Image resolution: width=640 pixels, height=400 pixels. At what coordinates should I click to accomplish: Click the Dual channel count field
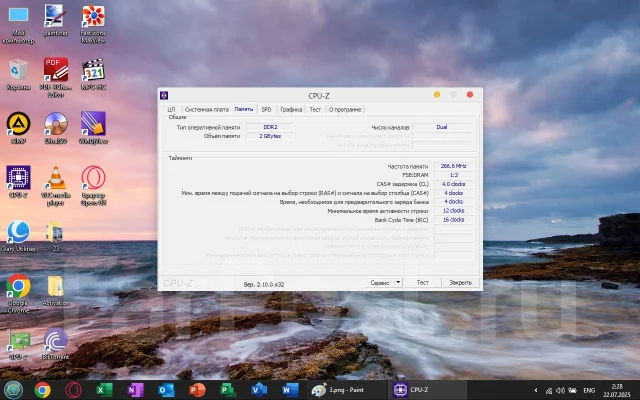coord(442,127)
